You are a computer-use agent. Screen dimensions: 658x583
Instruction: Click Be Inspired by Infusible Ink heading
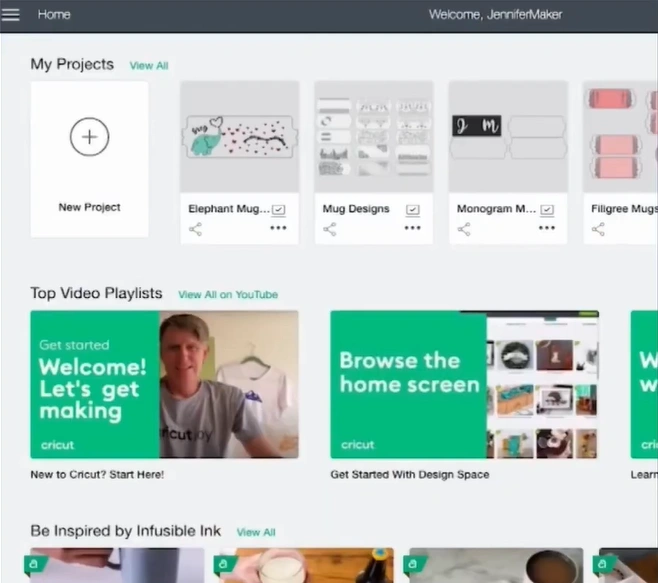click(x=125, y=531)
